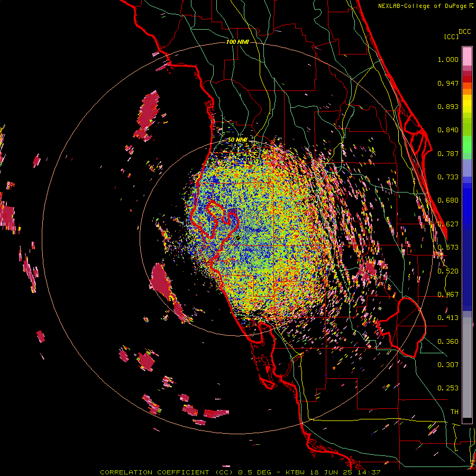476x476 pixels.
Task: Click the 0.680 scale value
Action: tap(448, 200)
